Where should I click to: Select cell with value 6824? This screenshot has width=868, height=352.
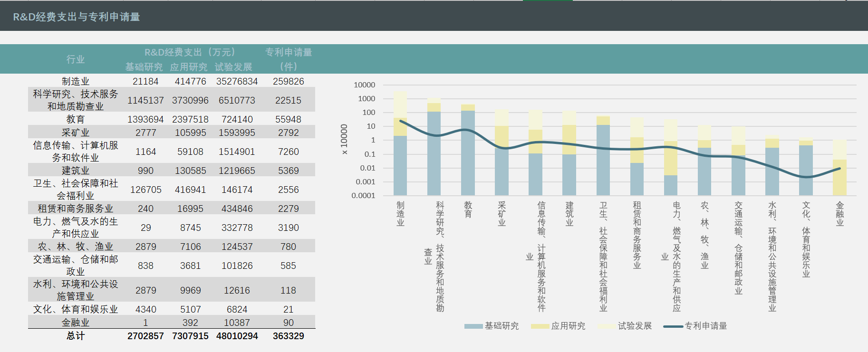237,309
